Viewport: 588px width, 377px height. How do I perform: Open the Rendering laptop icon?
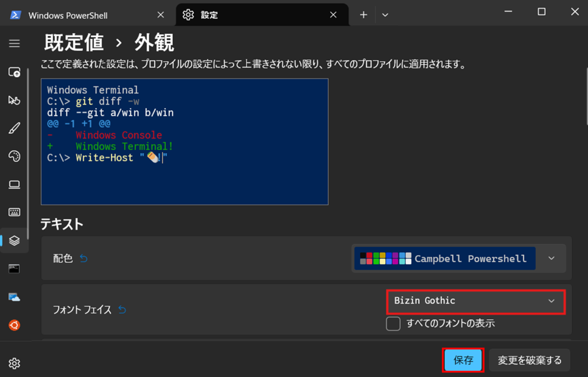pos(14,184)
